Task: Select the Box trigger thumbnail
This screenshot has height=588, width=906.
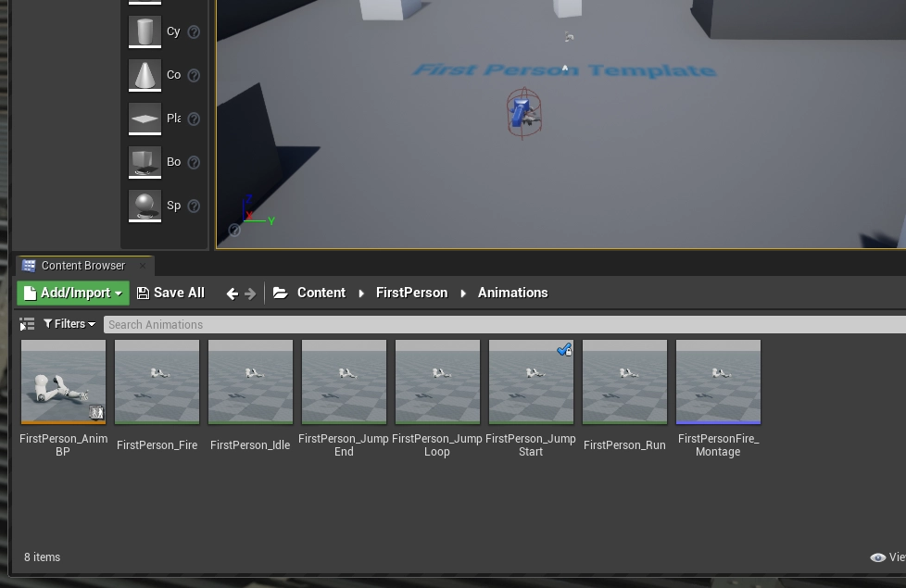Action: pyautogui.click(x=145, y=162)
